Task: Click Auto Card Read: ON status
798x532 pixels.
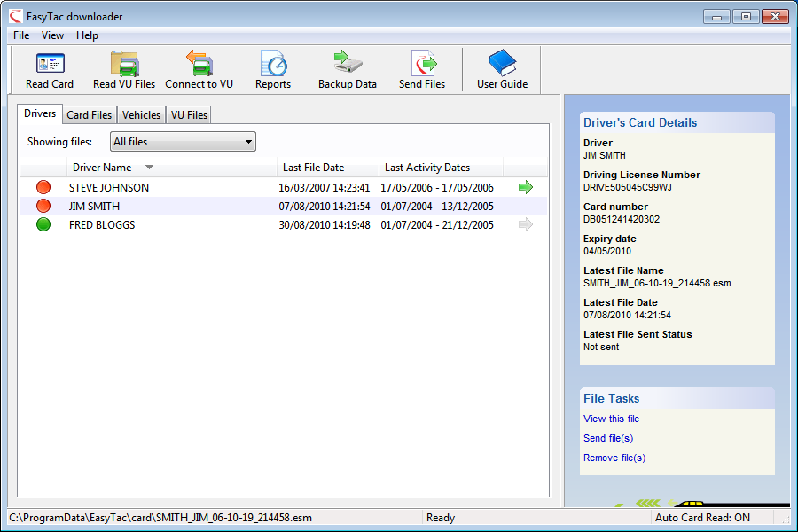Action: tap(702, 518)
